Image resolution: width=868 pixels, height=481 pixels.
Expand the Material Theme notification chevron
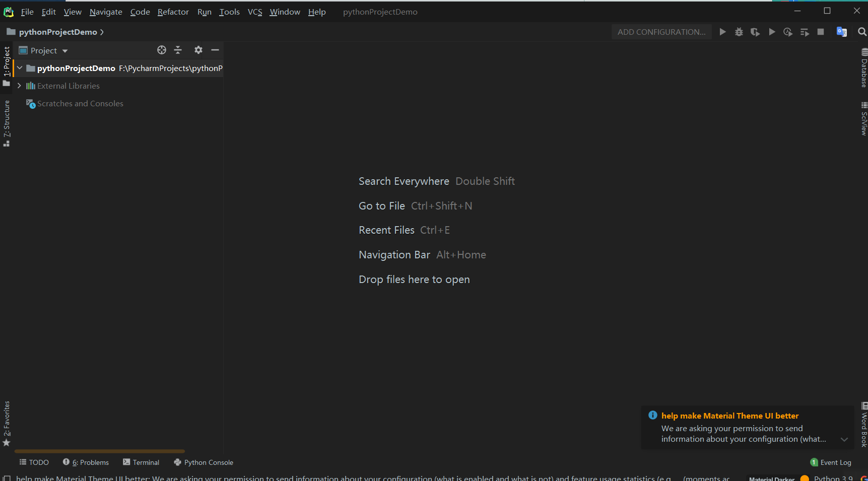844,440
